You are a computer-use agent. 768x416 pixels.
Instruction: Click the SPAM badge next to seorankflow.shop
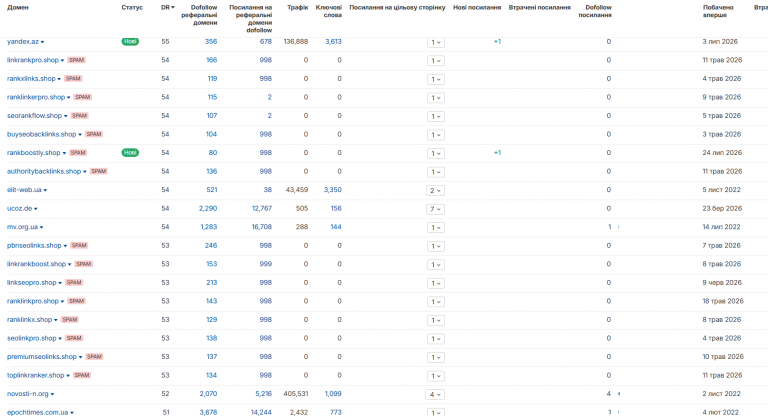click(x=79, y=116)
